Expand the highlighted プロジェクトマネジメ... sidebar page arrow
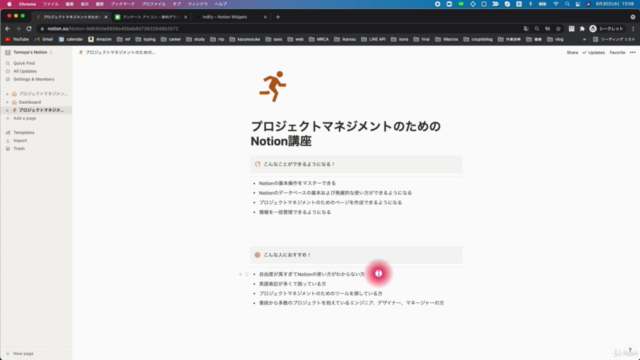Viewport: 640px width, 360px height. [x=7, y=110]
